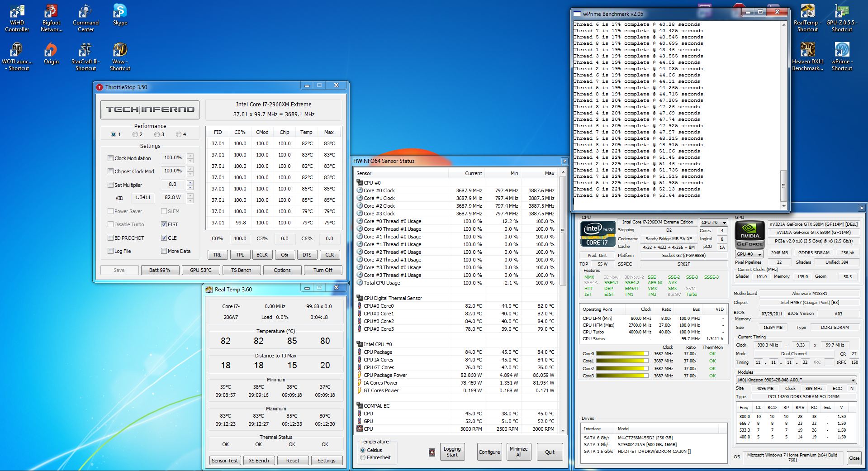The image size is (868, 471).
Task: Click the Set Multiplier value field
Action: pos(173,185)
